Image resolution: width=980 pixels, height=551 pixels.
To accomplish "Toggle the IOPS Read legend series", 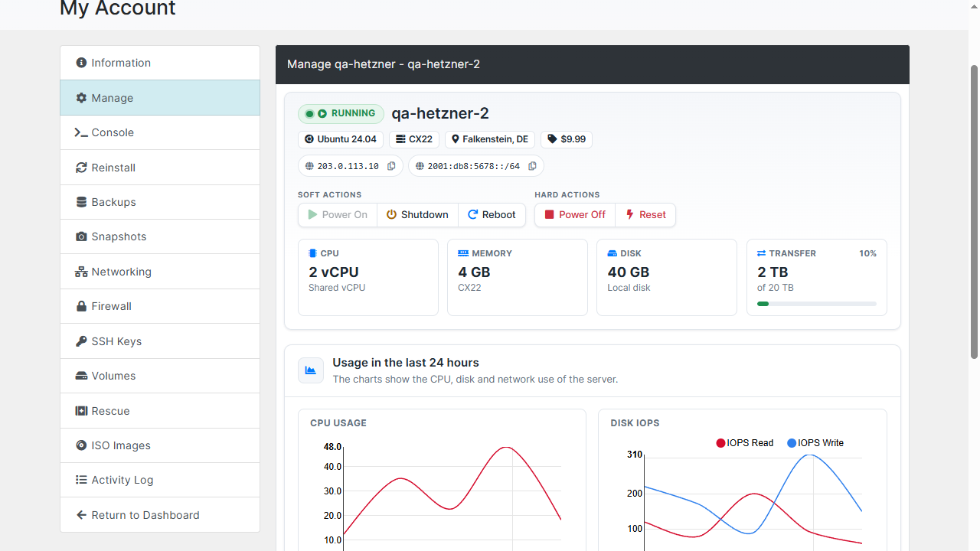I will click(744, 443).
